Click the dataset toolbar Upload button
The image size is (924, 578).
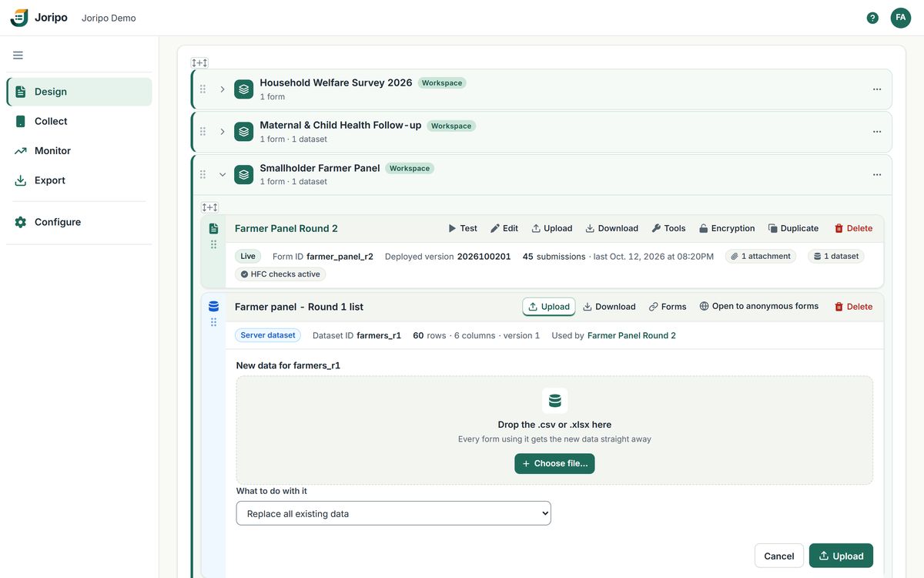click(x=549, y=307)
